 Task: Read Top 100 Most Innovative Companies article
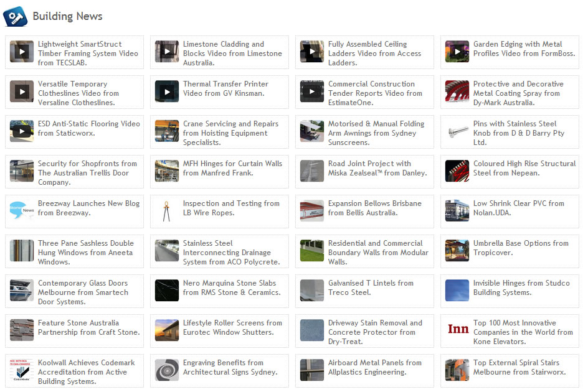pyautogui.click(x=523, y=332)
